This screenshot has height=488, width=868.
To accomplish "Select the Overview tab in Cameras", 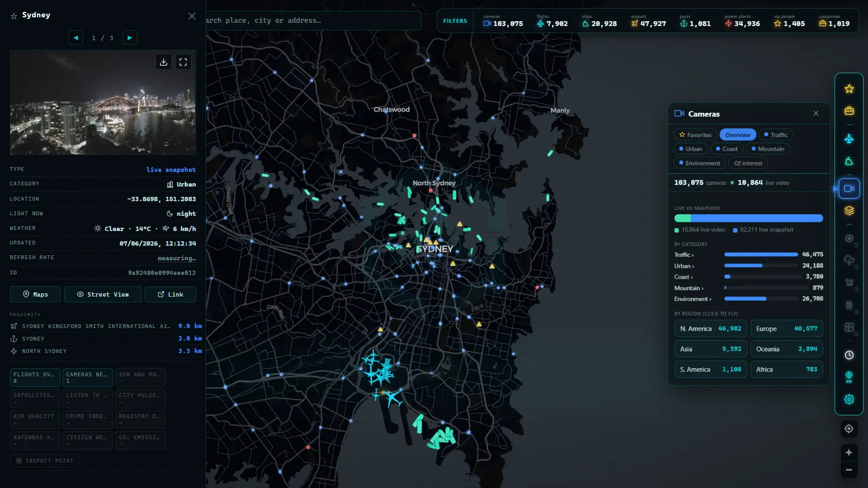I will pos(738,135).
